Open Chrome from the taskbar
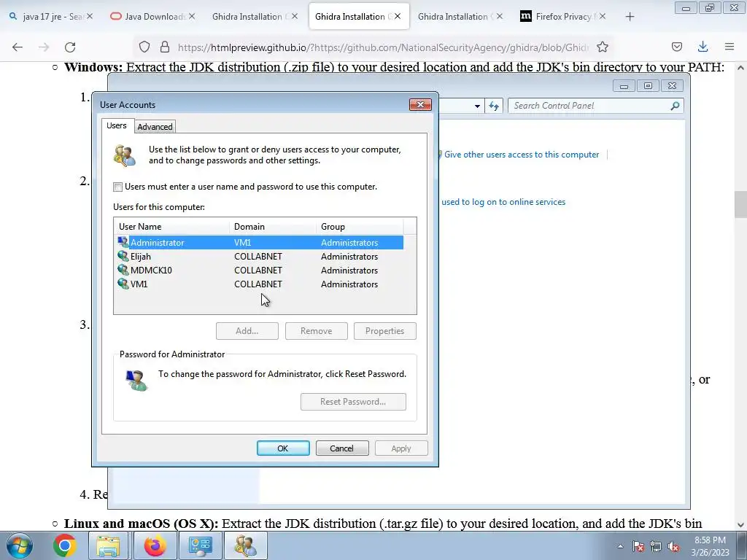The height and width of the screenshot is (560, 747). [x=65, y=545]
